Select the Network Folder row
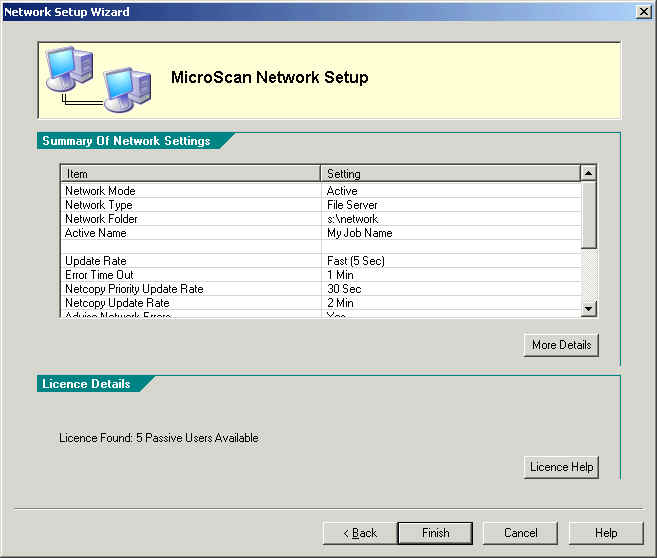The width and height of the screenshot is (657, 558). pos(321,219)
